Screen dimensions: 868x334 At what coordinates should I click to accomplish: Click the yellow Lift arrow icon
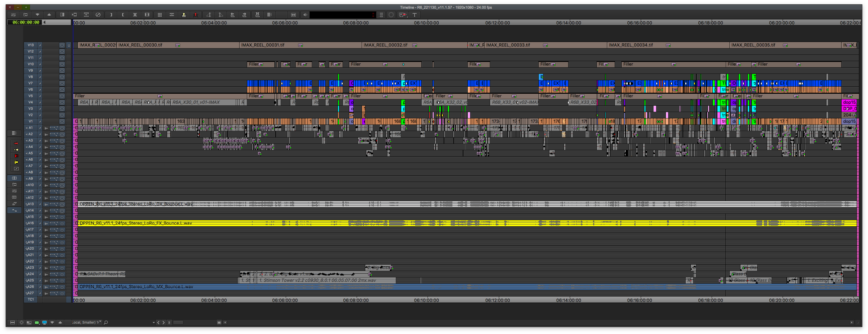[184, 15]
